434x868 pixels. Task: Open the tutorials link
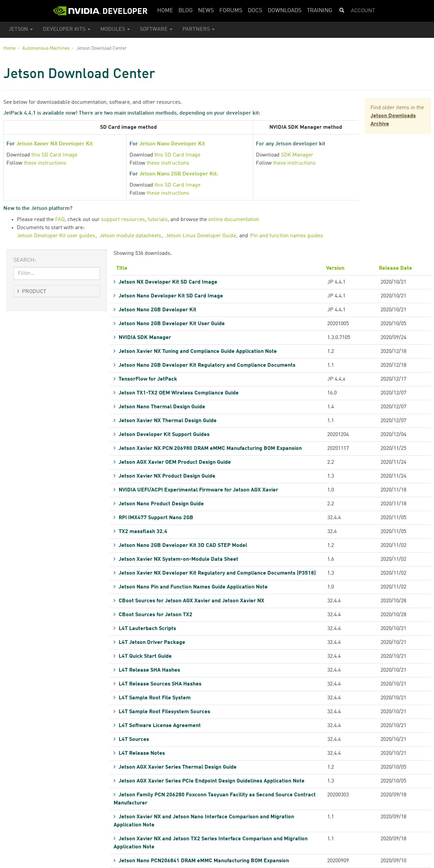tap(158, 219)
